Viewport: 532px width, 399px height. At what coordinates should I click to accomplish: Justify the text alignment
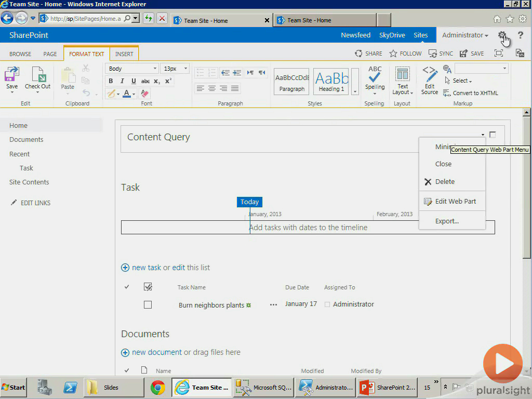[235, 88]
